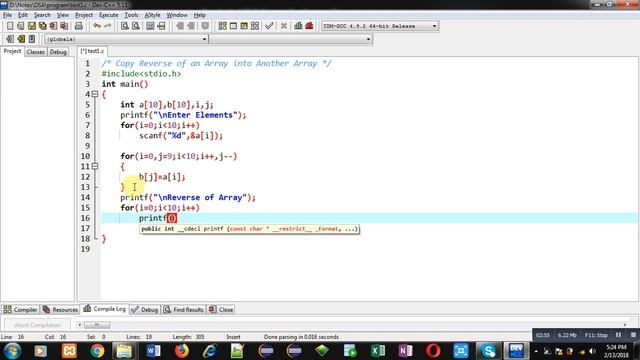Click the Rebuild All toolbar icon
The width and height of the screenshot is (640, 360).
point(255,26)
